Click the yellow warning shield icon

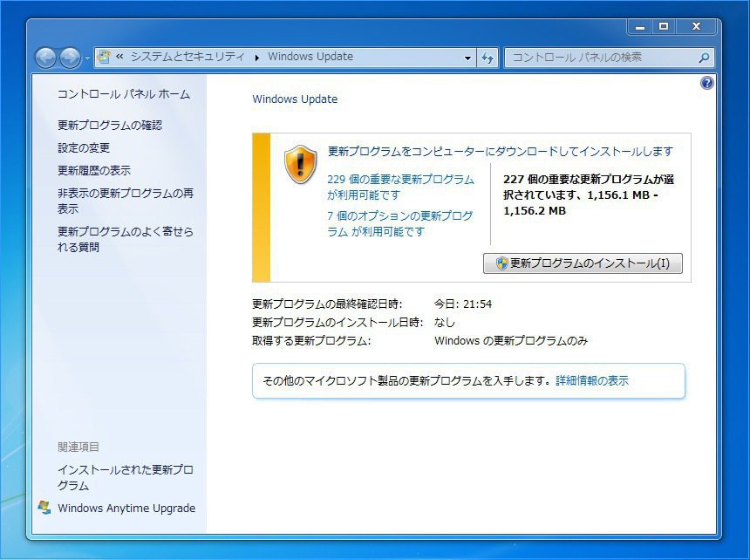click(300, 164)
